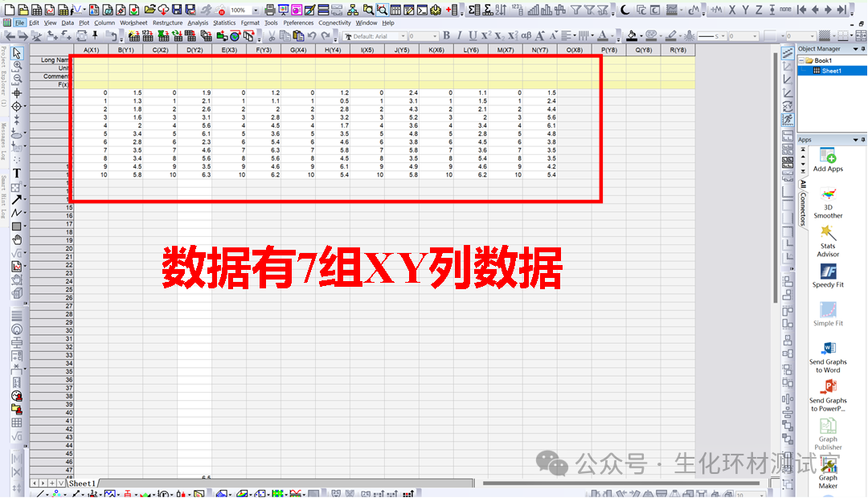Save the project with the floppy disk icon
The height and width of the screenshot is (498, 868).
pos(177,10)
